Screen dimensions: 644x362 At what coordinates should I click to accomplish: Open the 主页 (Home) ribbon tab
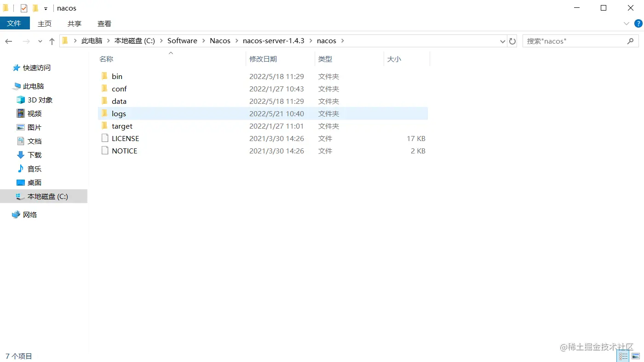point(45,23)
